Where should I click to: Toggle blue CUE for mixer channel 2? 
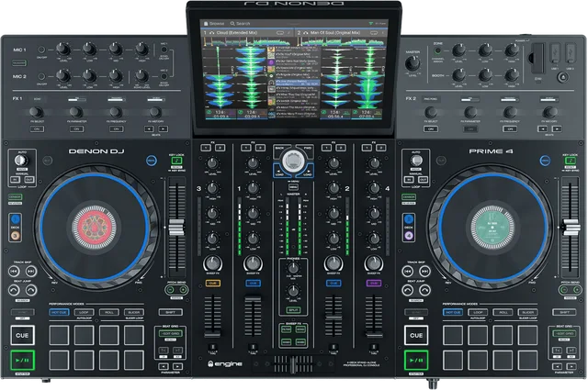click(x=334, y=284)
